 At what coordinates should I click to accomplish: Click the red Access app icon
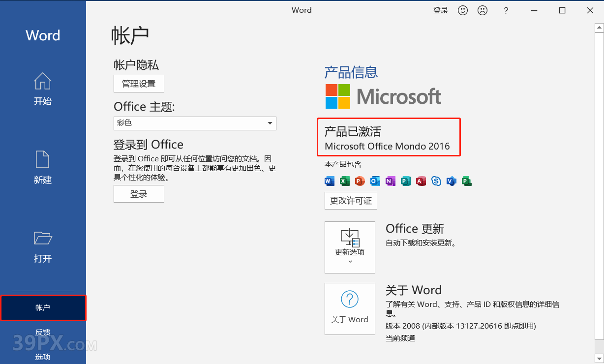click(421, 181)
